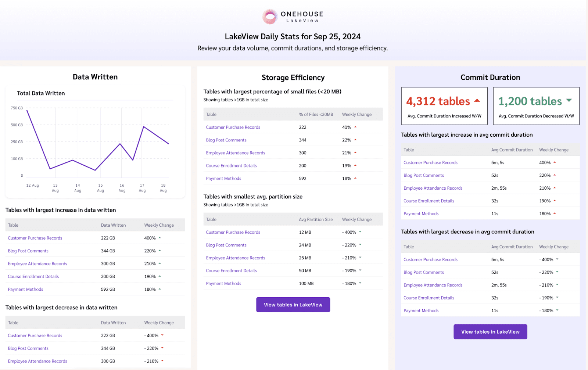Open Customer Purchase Records in largest data increase table
The width and height of the screenshot is (588, 370).
pos(35,238)
